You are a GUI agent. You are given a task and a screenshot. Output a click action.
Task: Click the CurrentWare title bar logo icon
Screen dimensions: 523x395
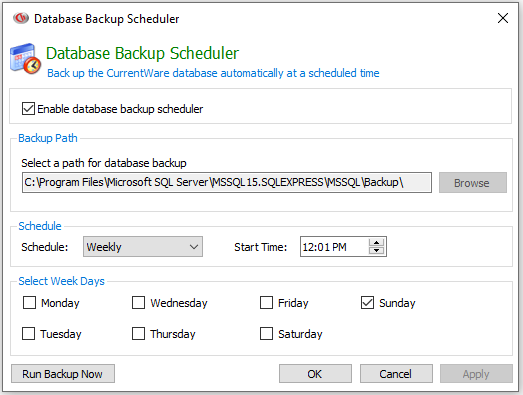tap(21, 18)
